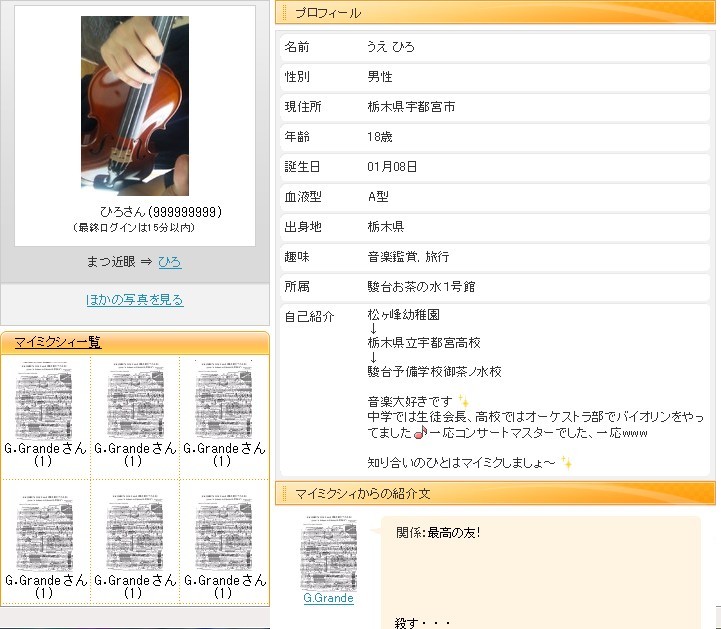The width and height of the screenshot is (721, 629).
Task: Click the マイミクシィからの紹介文 header
Action: (x=495, y=493)
